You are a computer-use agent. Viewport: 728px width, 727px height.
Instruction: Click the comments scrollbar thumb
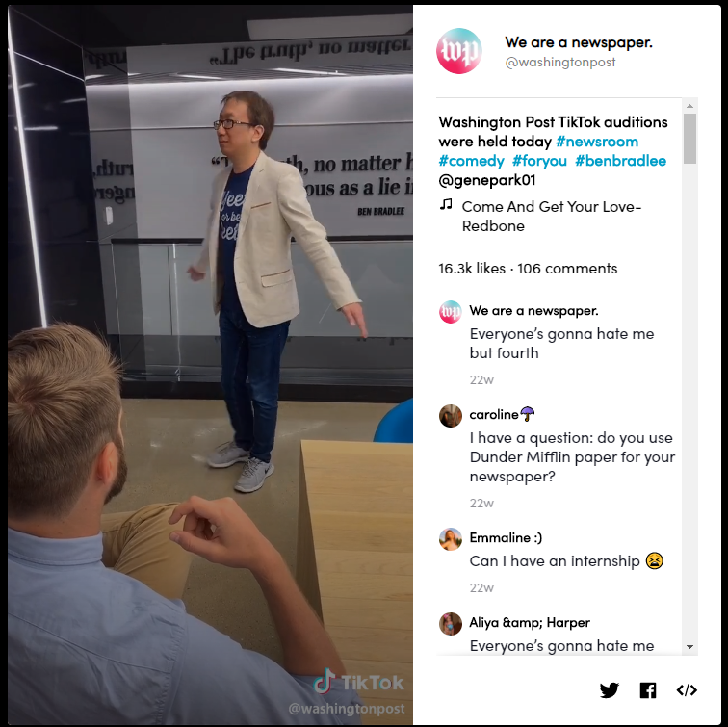point(689,139)
